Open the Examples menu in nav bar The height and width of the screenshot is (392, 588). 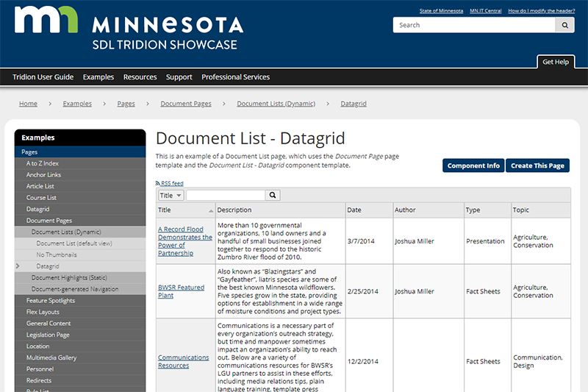click(98, 77)
